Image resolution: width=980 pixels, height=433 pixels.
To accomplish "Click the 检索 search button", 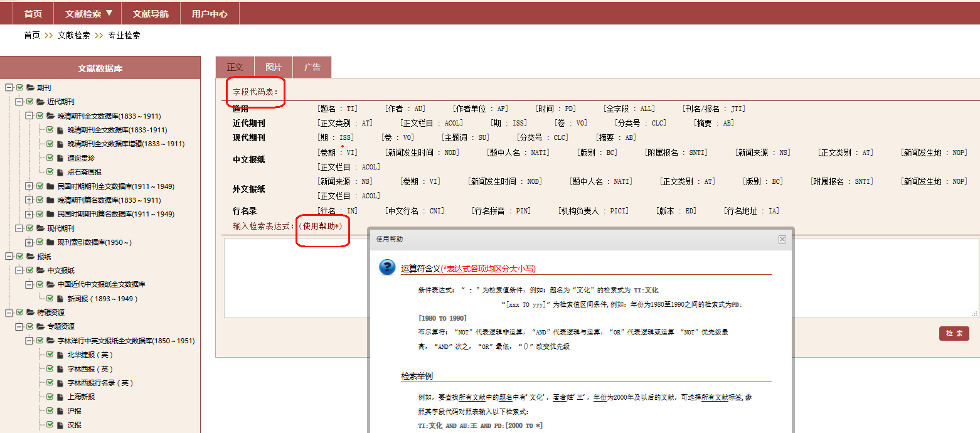I will pos(954,334).
